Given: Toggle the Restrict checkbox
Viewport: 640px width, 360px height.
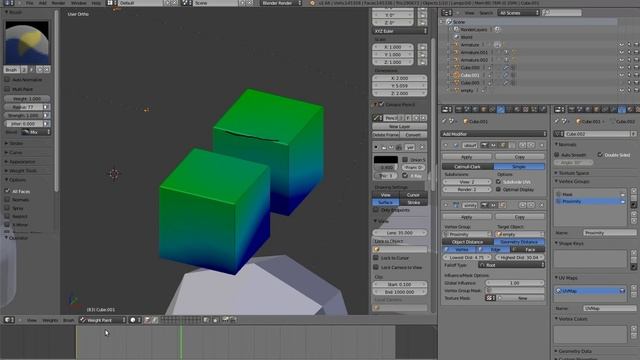Looking at the screenshot, I should [7, 216].
